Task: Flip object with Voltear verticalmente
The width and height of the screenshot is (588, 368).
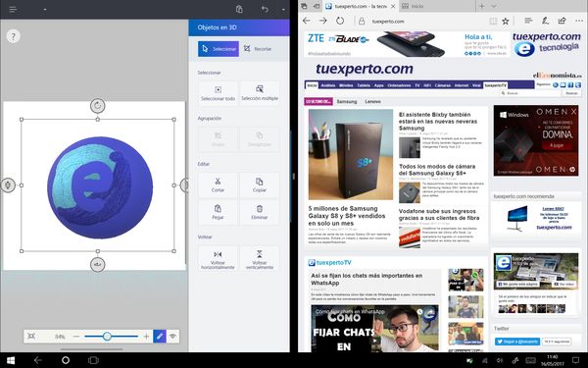Action: [260, 259]
